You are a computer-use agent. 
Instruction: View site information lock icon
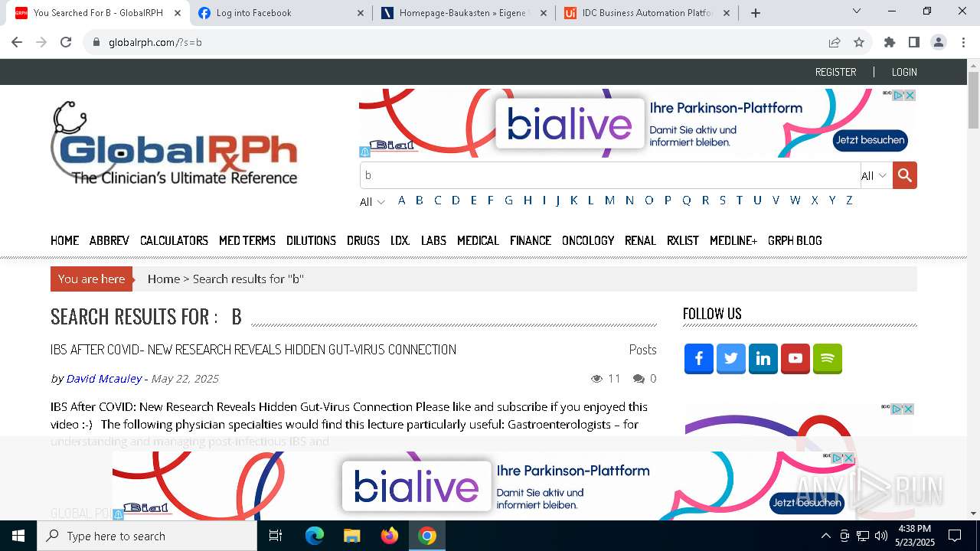point(96,43)
